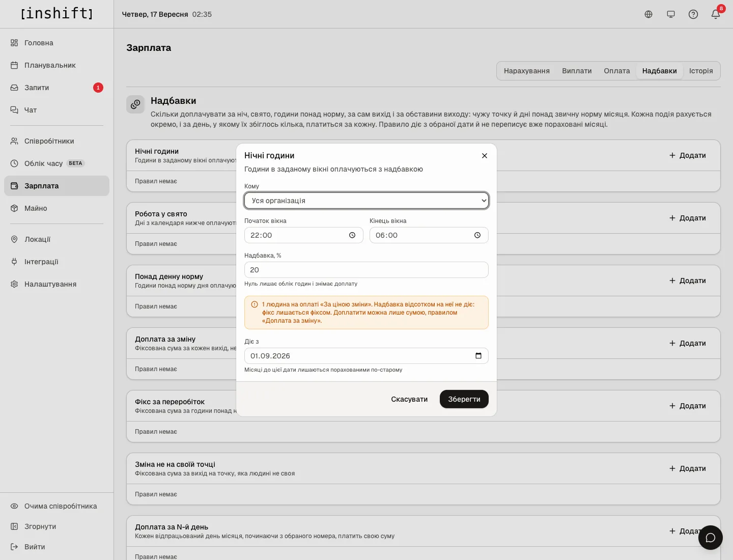Switch to the Нарахування tab
Viewport: 733px width, 560px height.
[x=527, y=71]
